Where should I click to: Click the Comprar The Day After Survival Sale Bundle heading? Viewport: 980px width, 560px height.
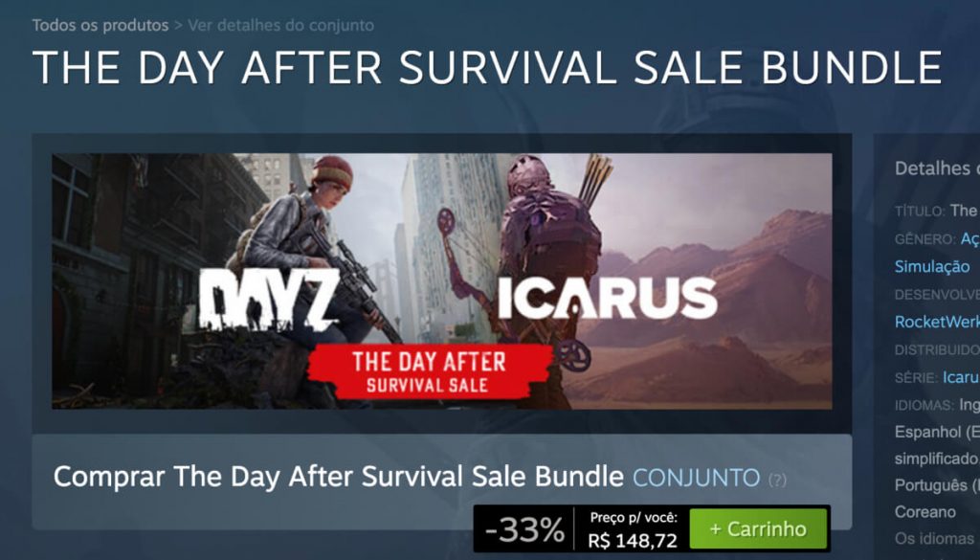[x=338, y=477]
